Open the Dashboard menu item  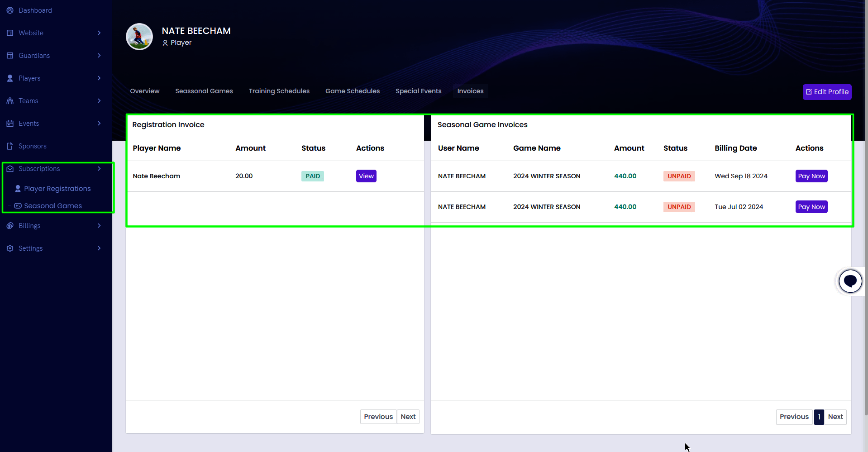35,10
